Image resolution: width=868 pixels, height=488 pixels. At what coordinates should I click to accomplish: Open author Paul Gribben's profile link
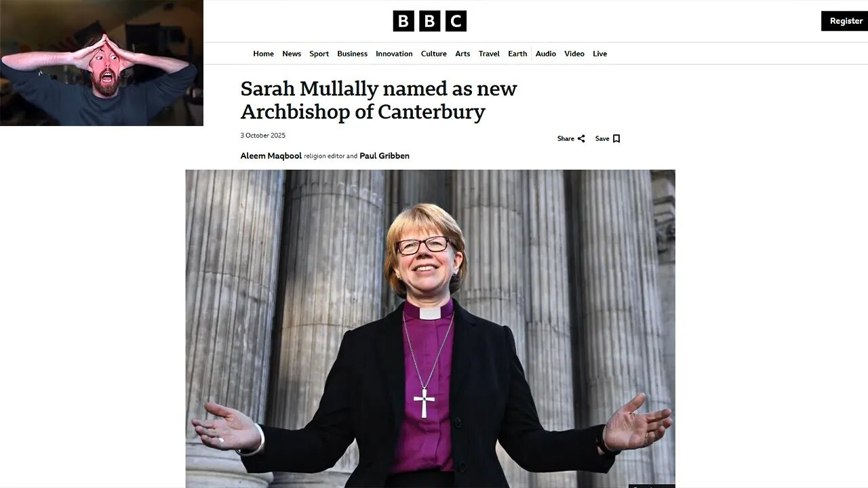point(384,156)
